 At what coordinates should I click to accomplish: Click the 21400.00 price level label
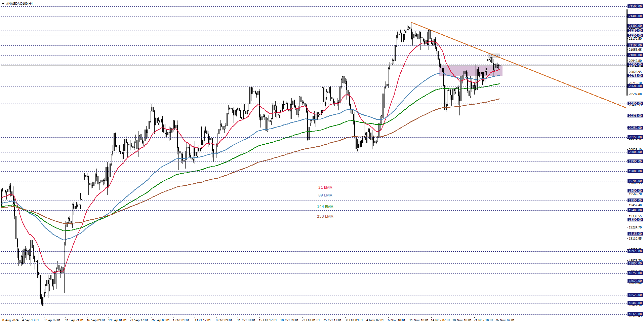pos(635,16)
